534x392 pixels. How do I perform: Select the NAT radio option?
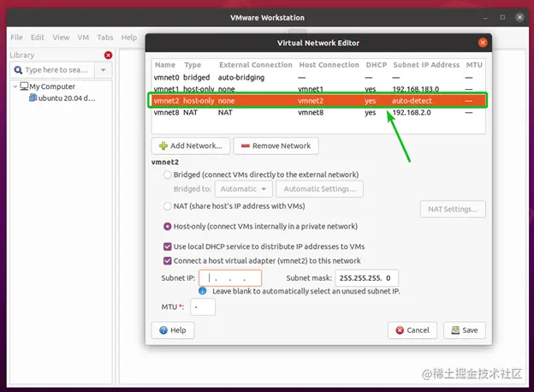click(167, 206)
